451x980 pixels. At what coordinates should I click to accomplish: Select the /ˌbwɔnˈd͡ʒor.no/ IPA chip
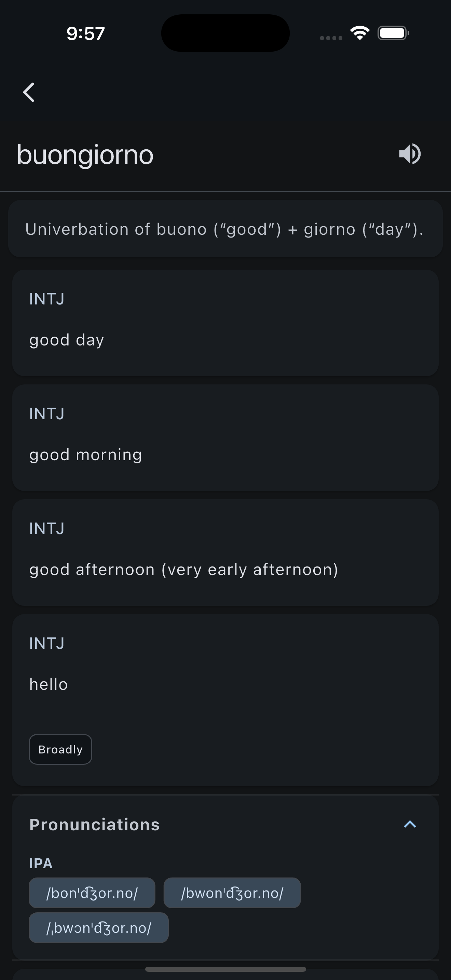[98, 928]
